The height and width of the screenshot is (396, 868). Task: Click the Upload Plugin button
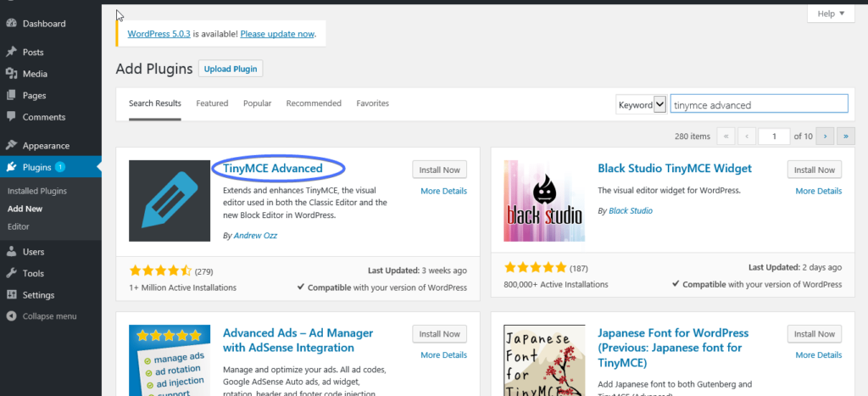tap(231, 70)
